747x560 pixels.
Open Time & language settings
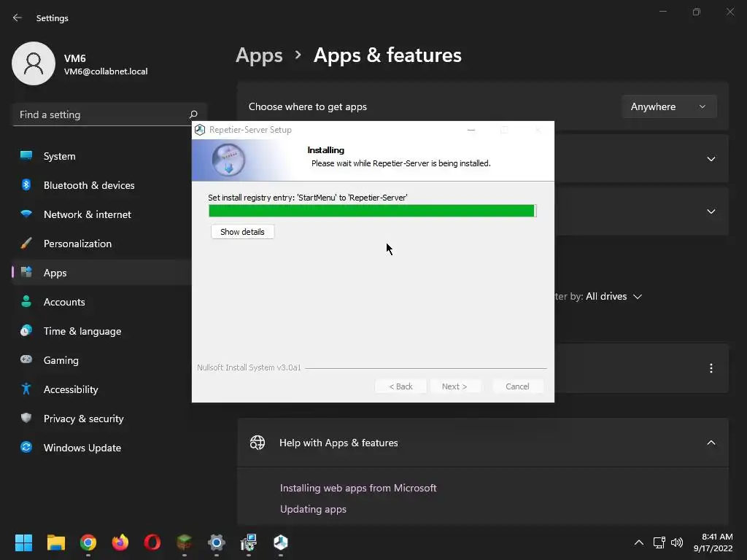click(102, 331)
